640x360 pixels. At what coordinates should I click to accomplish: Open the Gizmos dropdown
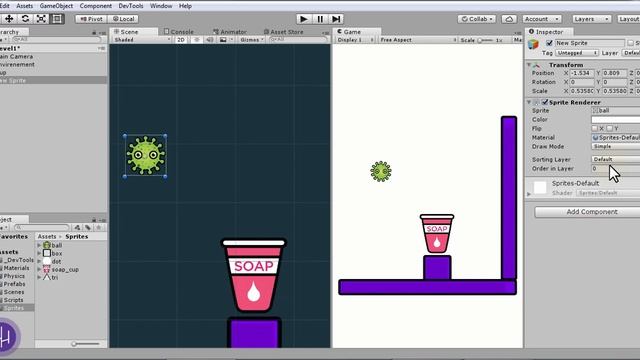pos(251,40)
